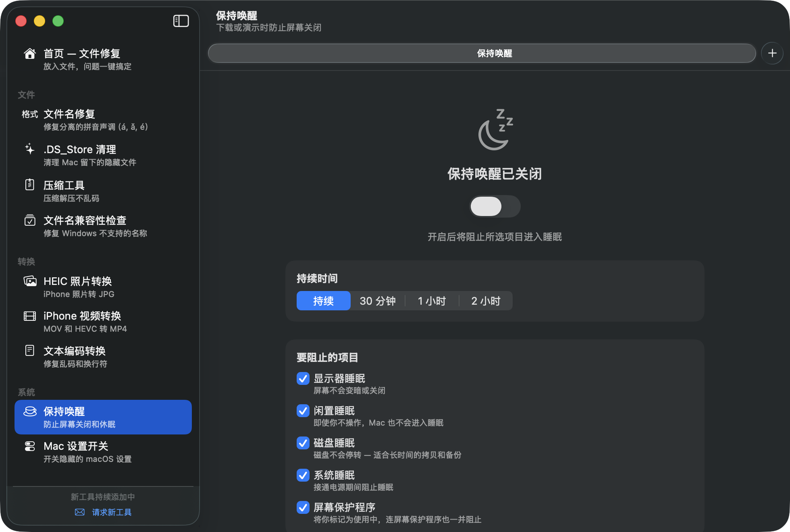The image size is (790, 532).
Task: Click 新工具持续添加中 footer text
Action: [x=103, y=497]
